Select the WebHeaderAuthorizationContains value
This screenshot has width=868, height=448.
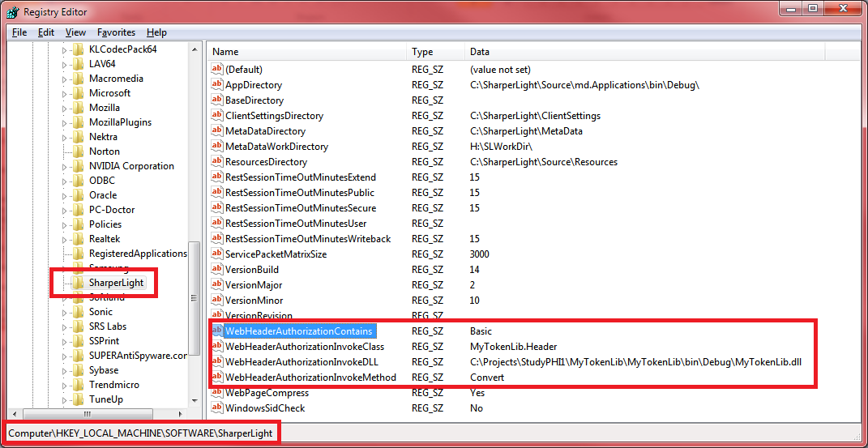click(298, 331)
